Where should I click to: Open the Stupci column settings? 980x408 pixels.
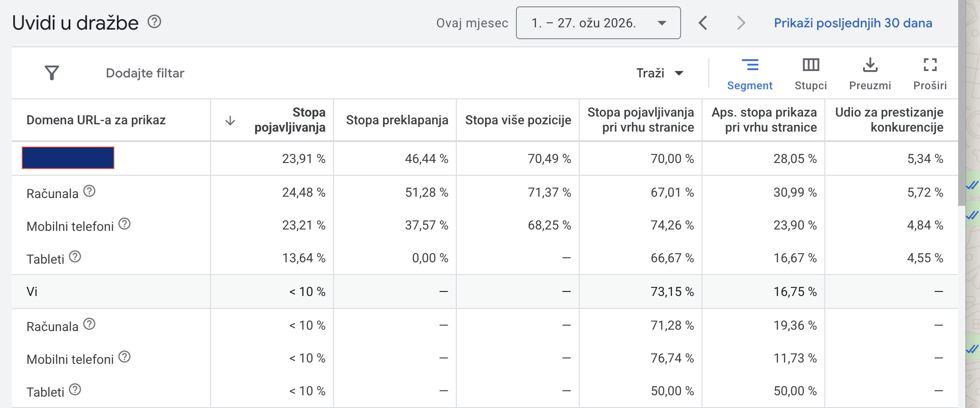[810, 73]
